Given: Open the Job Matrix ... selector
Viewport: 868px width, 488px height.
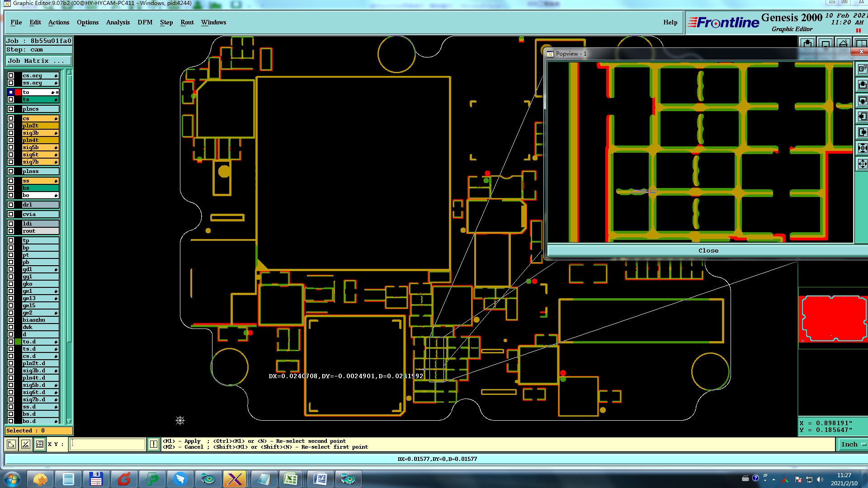Looking at the screenshot, I should tap(38, 61).
